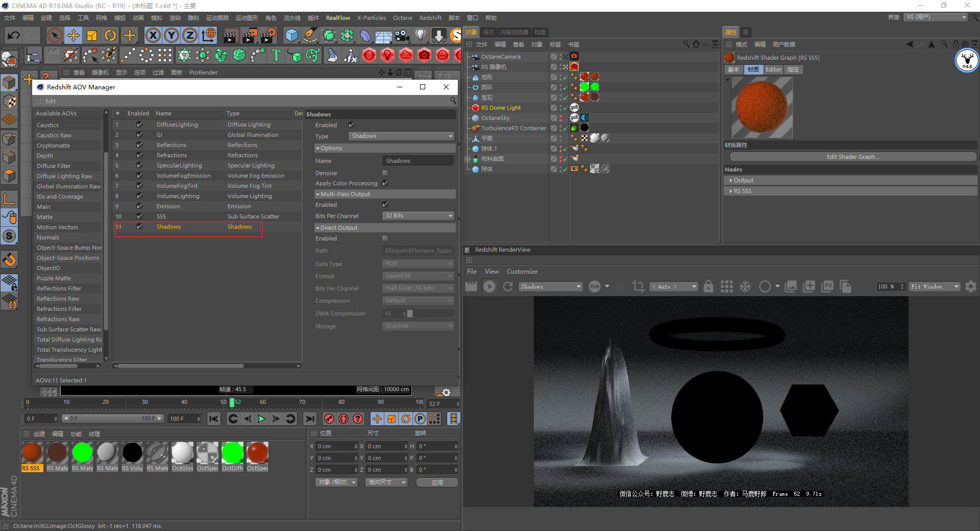Screen dimensions: 980x531
Task: Click the lock icon in RenderView toolbar
Action: point(708,286)
